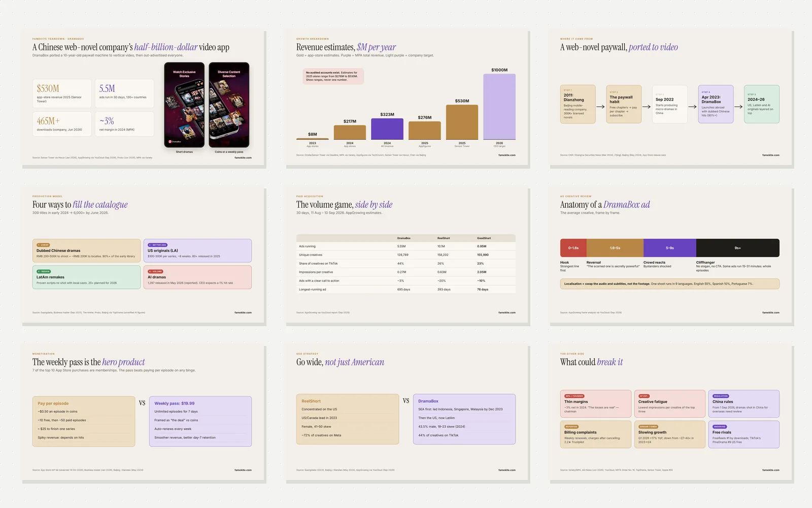Click the 'Watch Exclusive Stories' phone mockup

[184, 105]
